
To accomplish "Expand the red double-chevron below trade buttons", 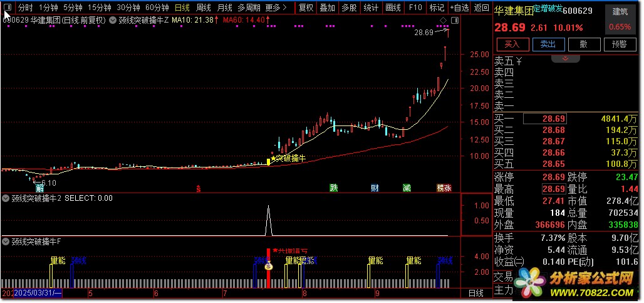I will tap(566, 58).
